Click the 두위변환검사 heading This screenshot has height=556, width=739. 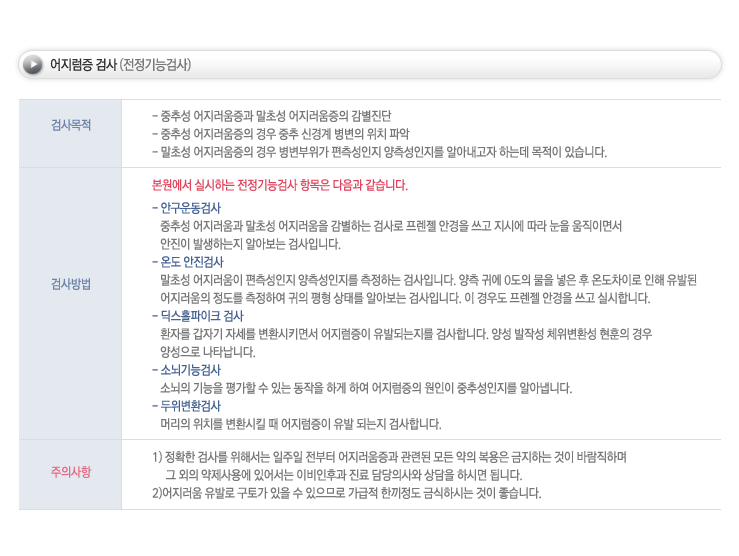(x=187, y=406)
